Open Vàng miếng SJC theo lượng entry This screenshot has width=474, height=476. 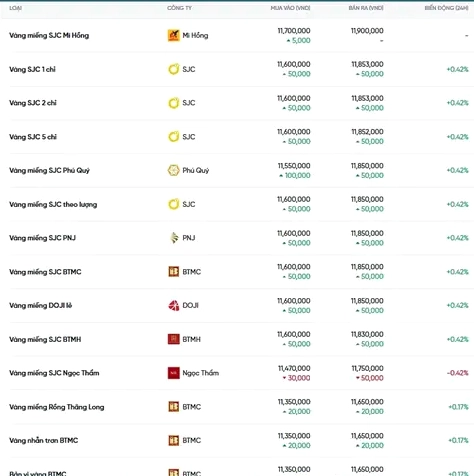(x=53, y=204)
